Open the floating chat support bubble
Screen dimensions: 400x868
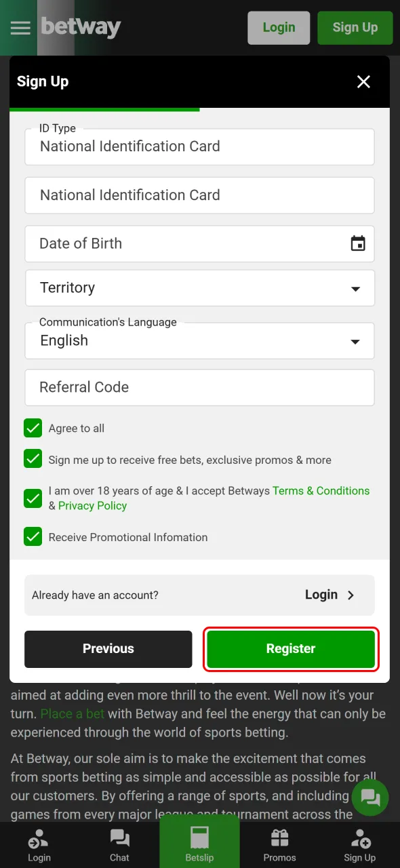[x=370, y=797]
